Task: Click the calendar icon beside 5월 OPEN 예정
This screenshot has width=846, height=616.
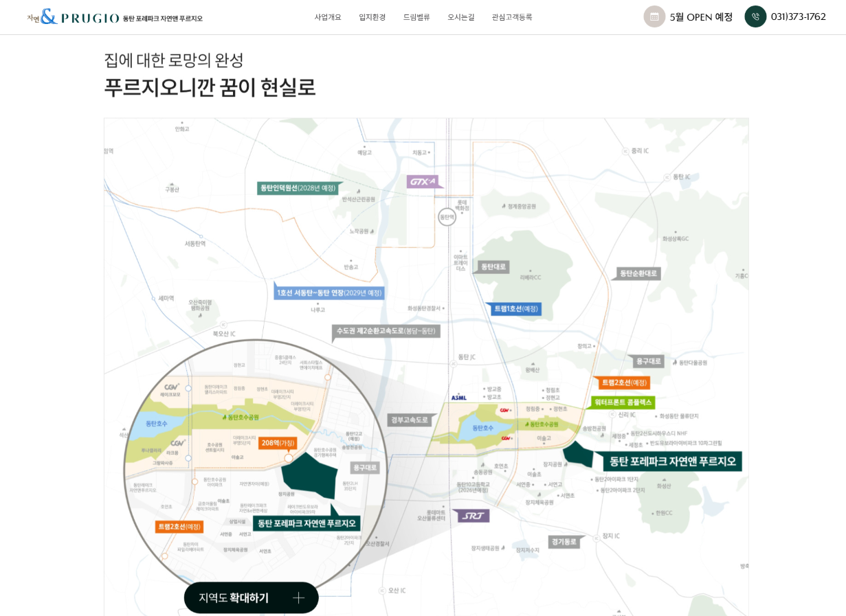Action: point(654,16)
